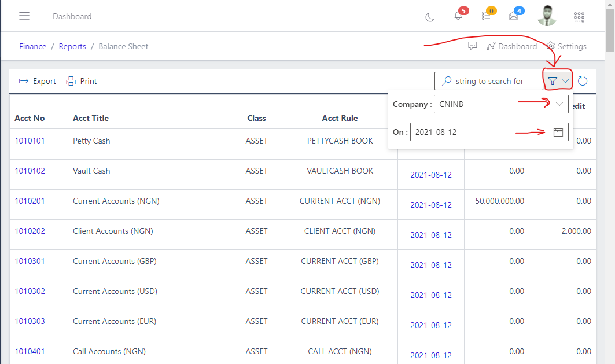Select Client Accounts (NGN) title cell
615x364 pixels.
tap(113, 231)
